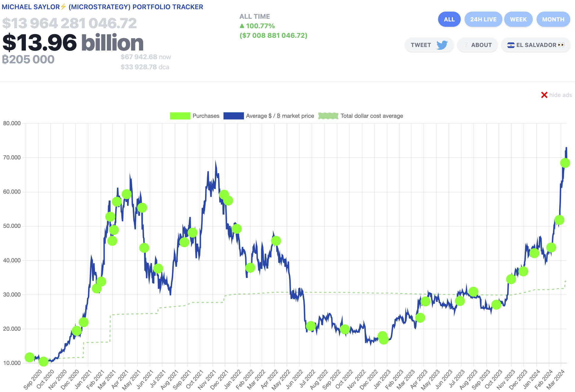
Task: Click the latest purchase marker near 68.000
Action: [x=565, y=163]
